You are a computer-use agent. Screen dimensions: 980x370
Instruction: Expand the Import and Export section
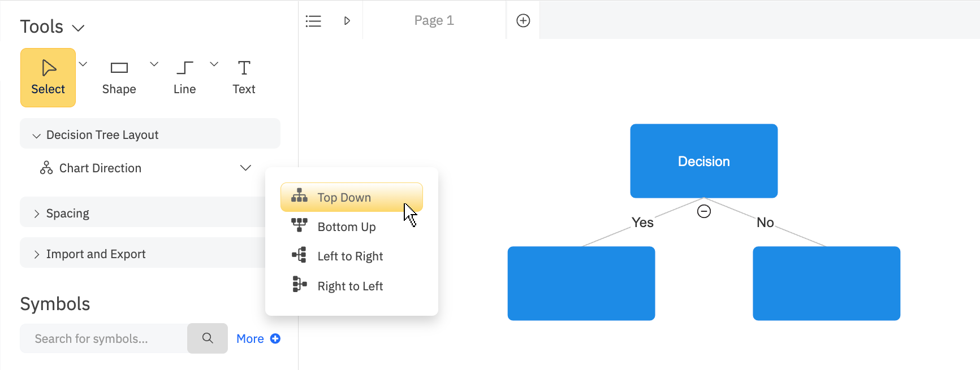(37, 253)
